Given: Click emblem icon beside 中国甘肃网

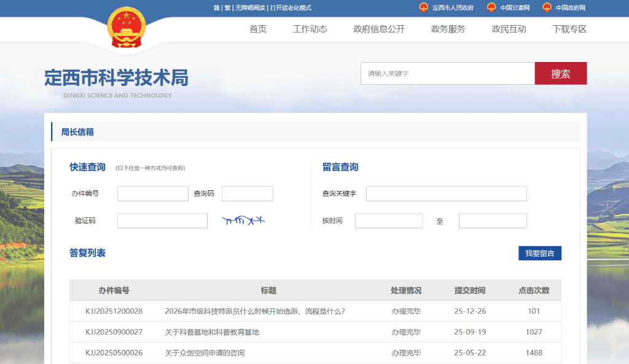Looking at the screenshot, I should coord(491,7).
